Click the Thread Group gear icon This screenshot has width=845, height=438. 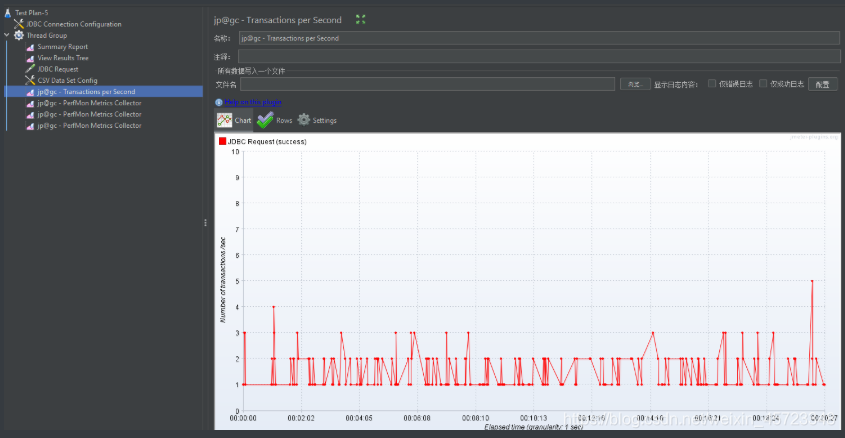(x=19, y=35)
